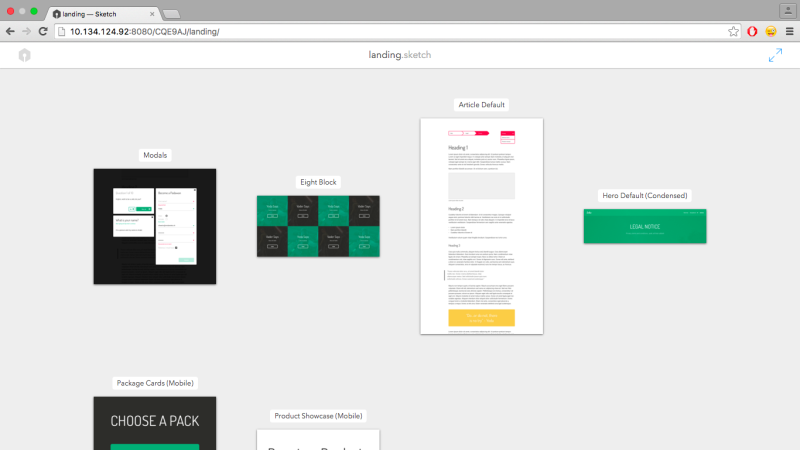Reload the landing page
This screenshot has width=800, height=450.
[x=43, y=32]
